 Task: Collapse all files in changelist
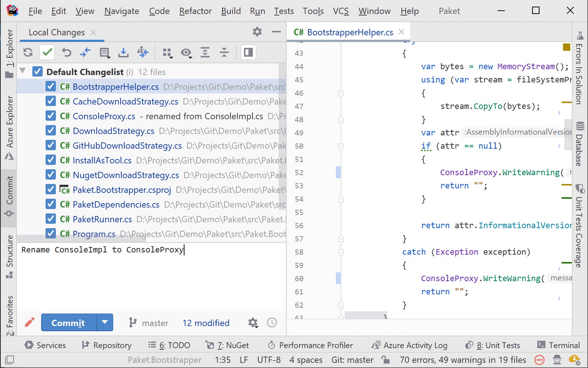click(224, 53)
